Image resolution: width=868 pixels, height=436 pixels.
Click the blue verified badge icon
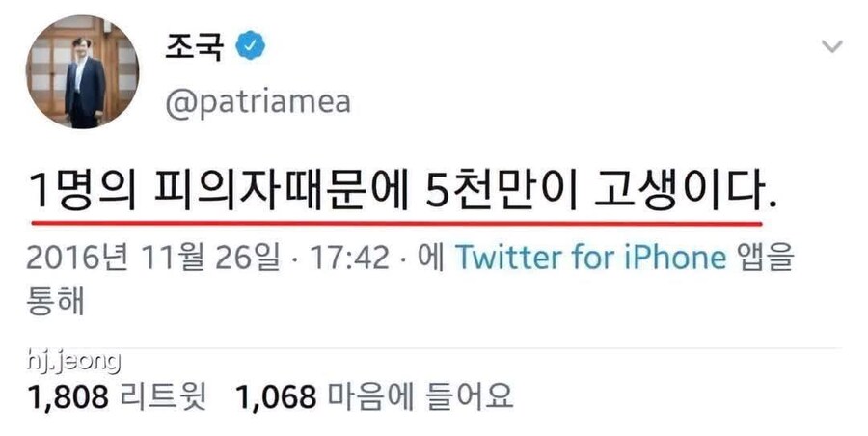pyautogui.click(x=251, y=46)
